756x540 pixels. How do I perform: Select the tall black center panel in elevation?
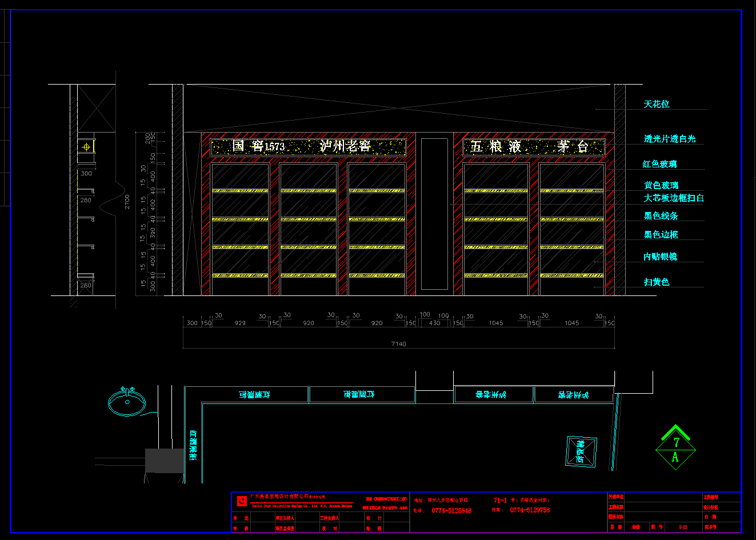[434, 214]
